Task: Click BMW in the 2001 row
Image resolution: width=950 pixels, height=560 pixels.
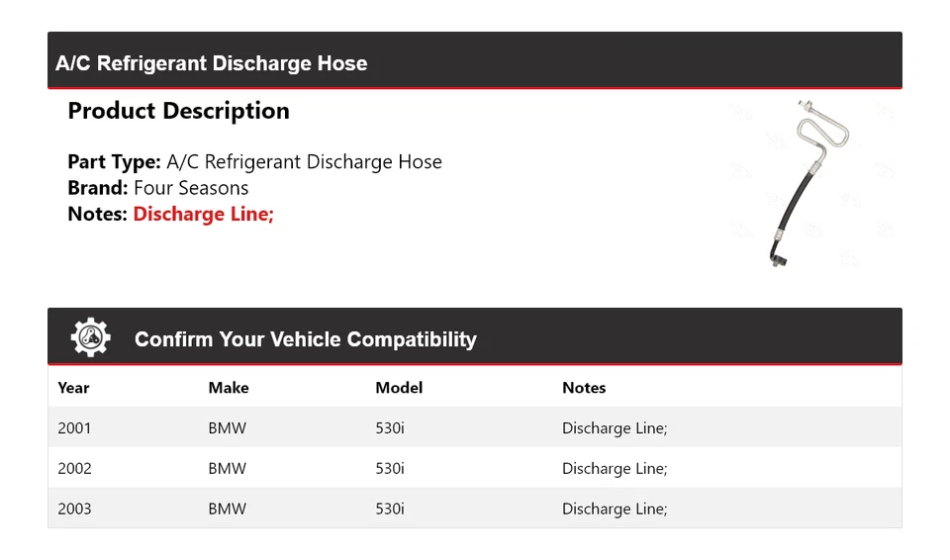Action: pos(227,428)
